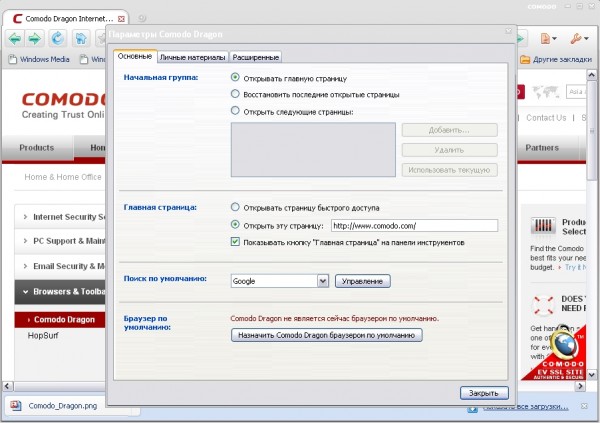
Task: Click the homepage URL input field
Action: (x=414, y=225)
